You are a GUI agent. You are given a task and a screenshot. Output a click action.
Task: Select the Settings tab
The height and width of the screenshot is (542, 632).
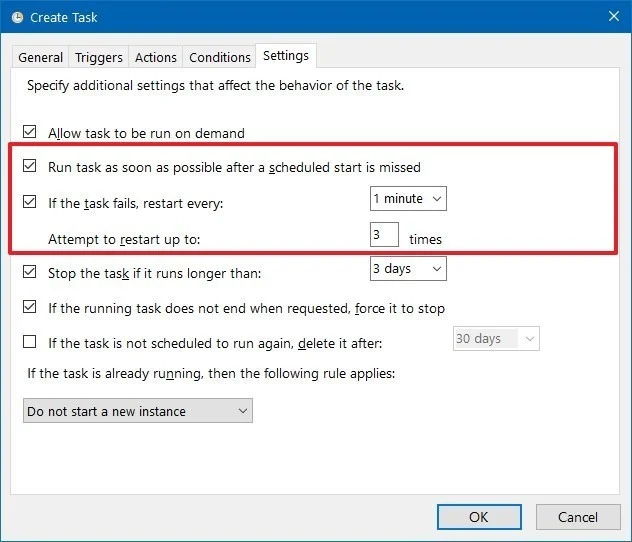[x=286, y=56]
